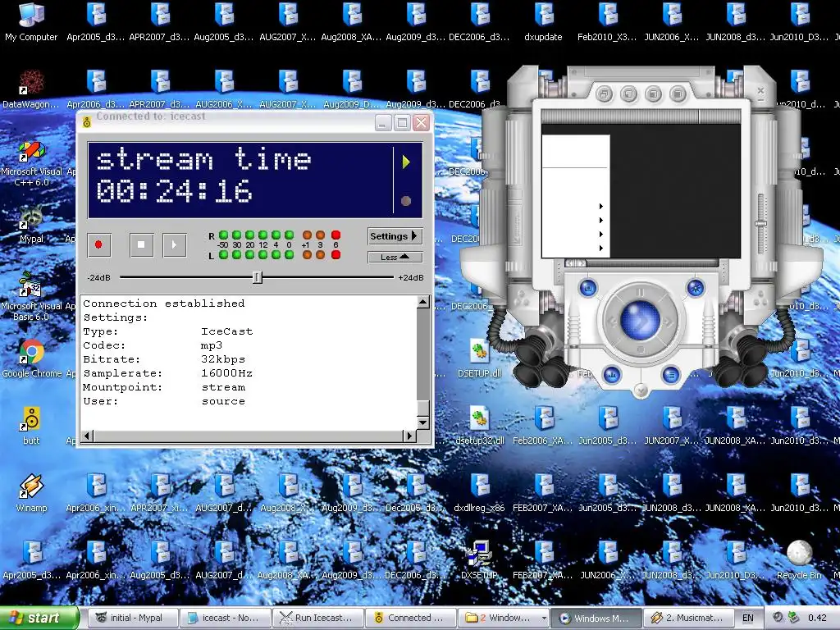Select the DXSETUP desktop icon
The width and height of the screenshot is (840, 630).
coord(479,559)
